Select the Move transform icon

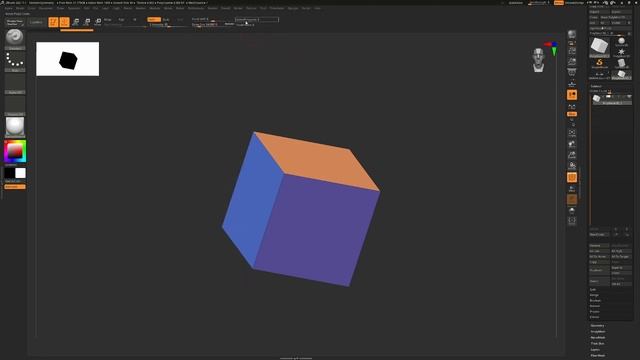(x=76, y=22)
